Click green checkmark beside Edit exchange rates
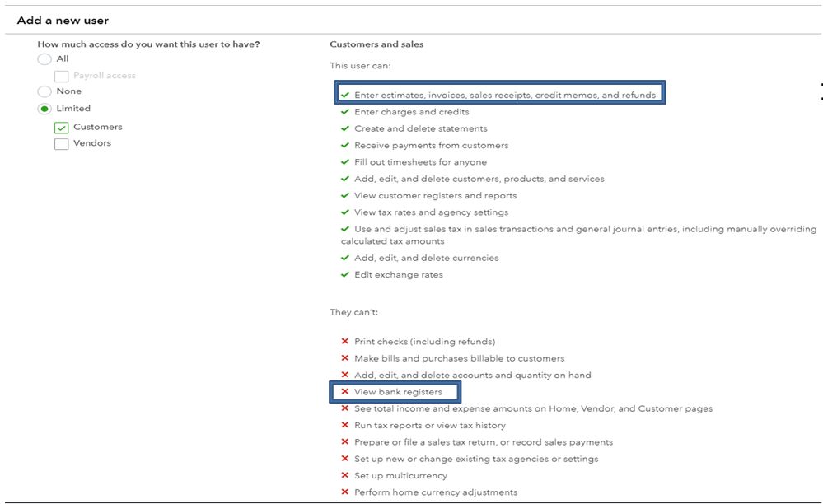Viewport: 823px width, 504px height. (x=345, y=275)
